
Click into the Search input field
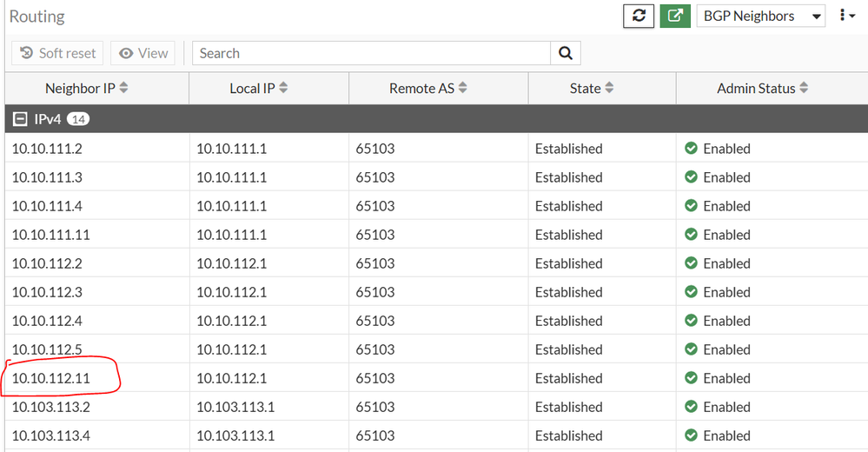coord(372,53)
